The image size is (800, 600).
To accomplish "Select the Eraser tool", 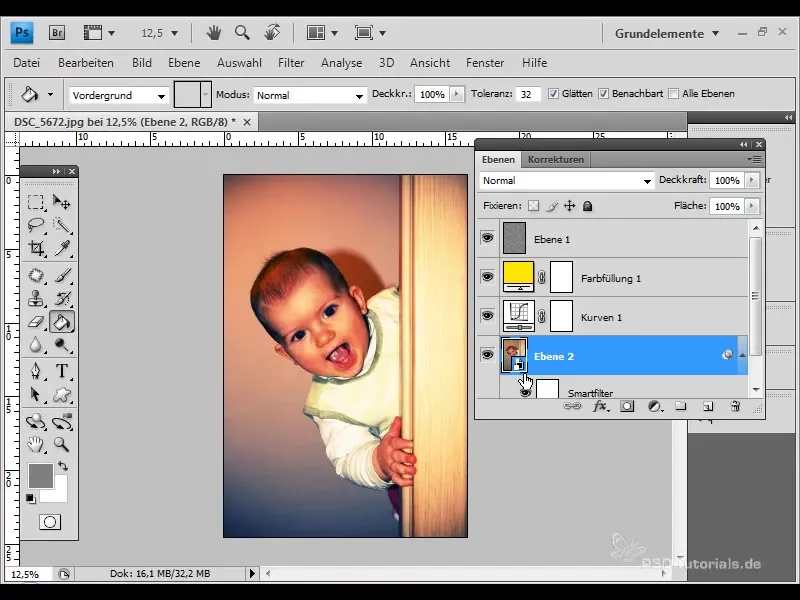I will click(x=36, y=321).
